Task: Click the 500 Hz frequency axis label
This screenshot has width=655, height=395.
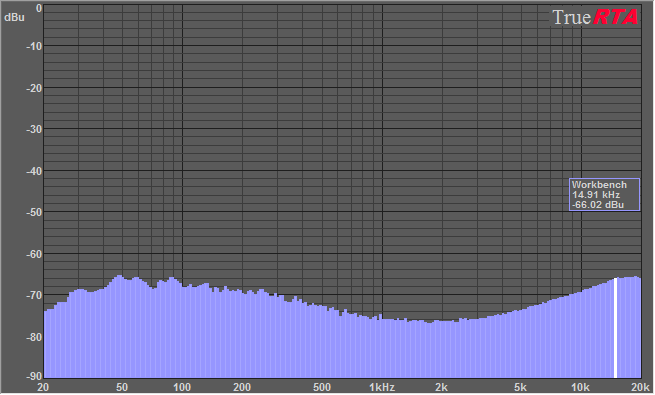Action: coord(322,387)
